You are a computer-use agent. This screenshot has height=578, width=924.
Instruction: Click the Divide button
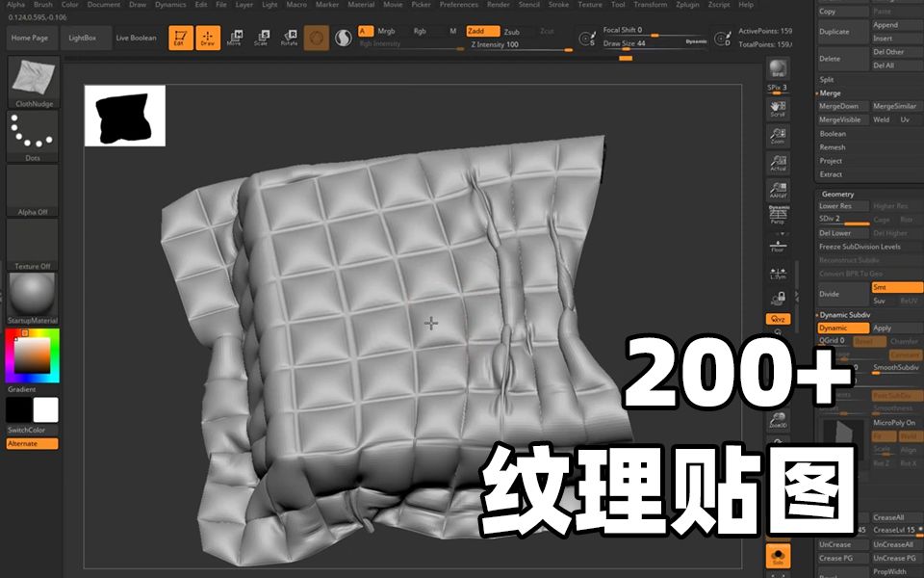843,294
